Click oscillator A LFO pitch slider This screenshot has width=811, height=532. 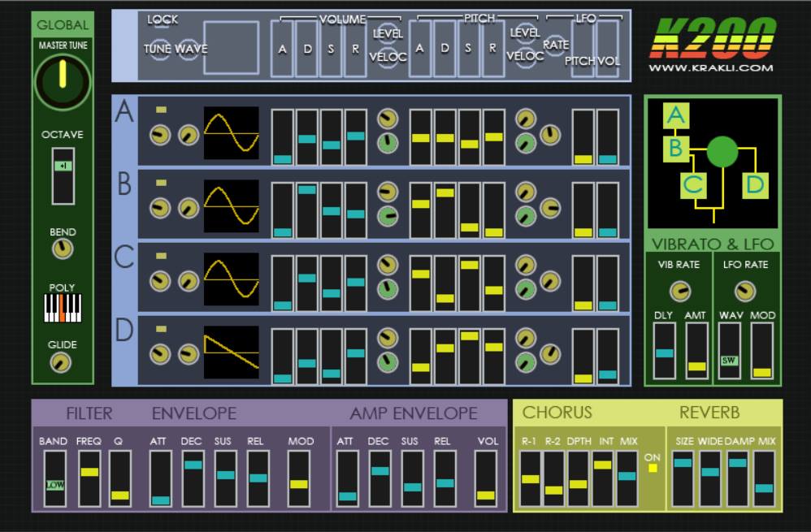tap(583, 137)
